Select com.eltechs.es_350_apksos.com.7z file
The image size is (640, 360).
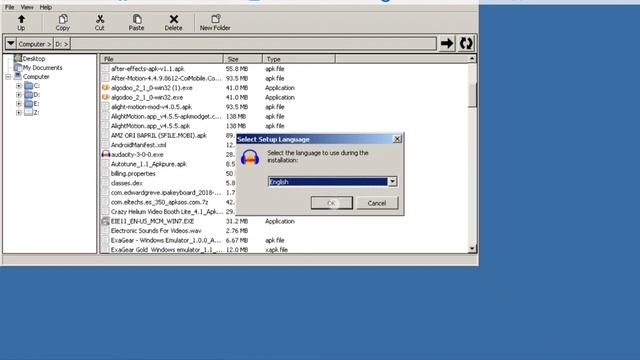[159, 202]
